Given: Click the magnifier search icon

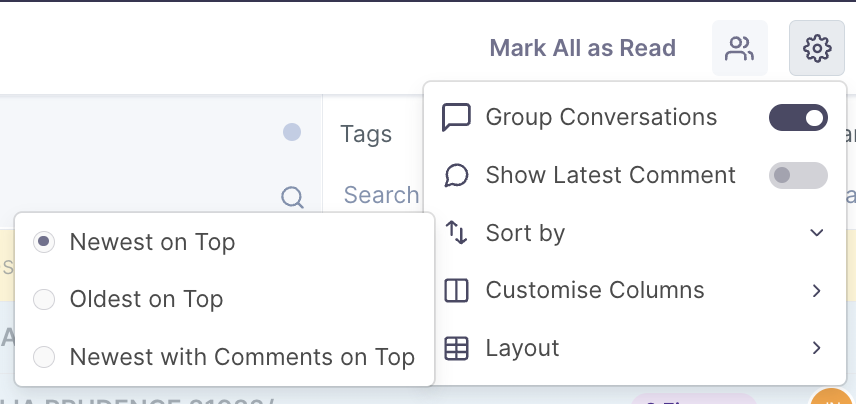Looking at the screenshot, I should 292,197.
